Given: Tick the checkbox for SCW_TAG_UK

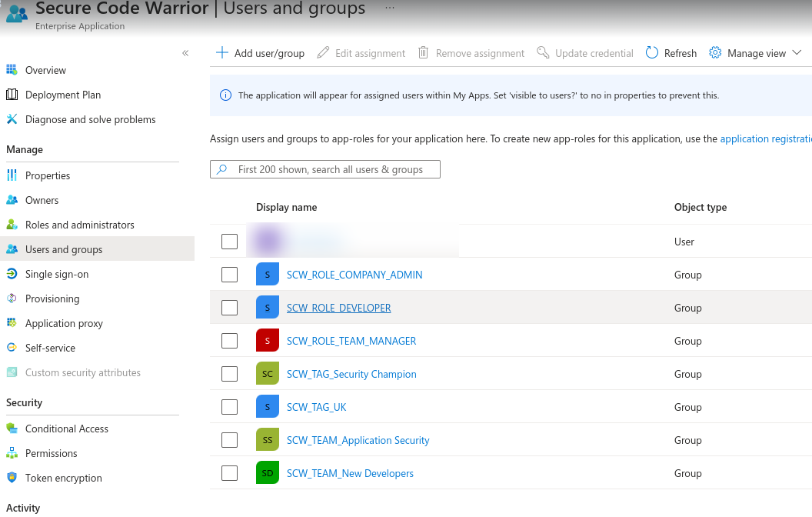Looking at the screenshot, I should point(229,407).
